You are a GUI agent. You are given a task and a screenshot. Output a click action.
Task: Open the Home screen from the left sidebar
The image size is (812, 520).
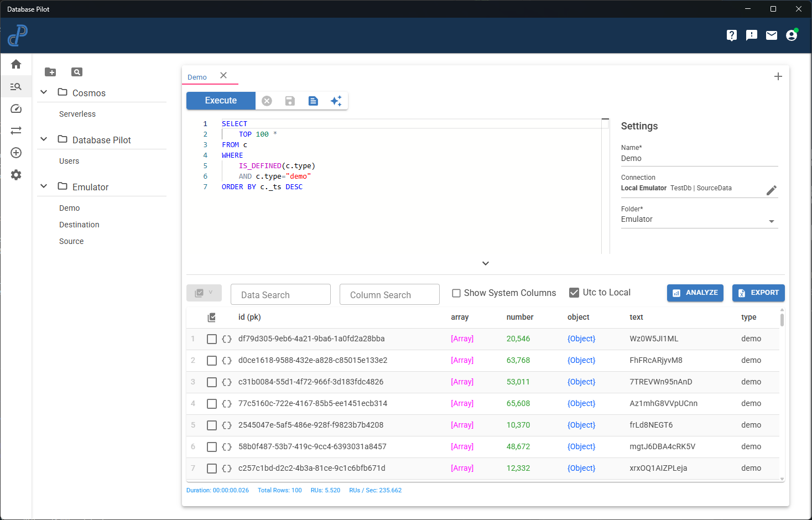click(x=15, y=64)
